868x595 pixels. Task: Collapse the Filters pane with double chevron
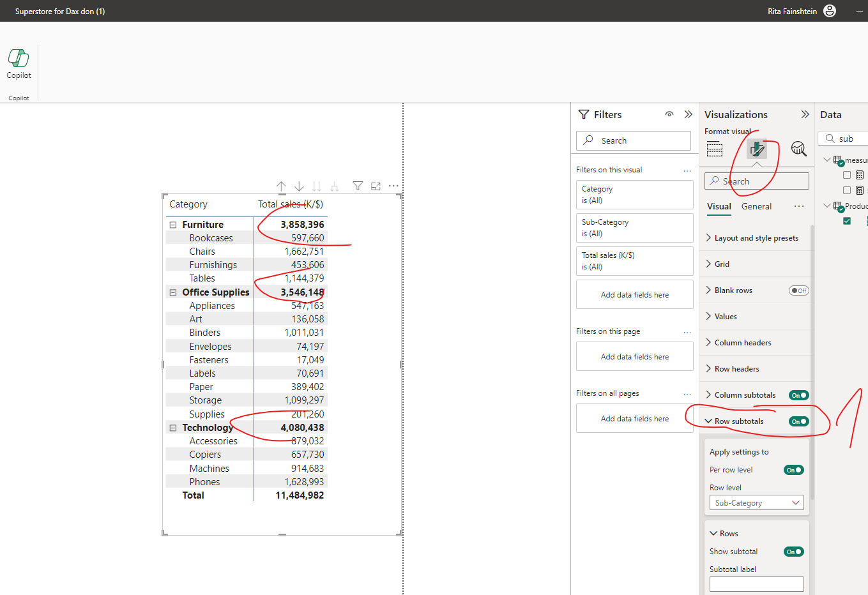click(688, 114)
